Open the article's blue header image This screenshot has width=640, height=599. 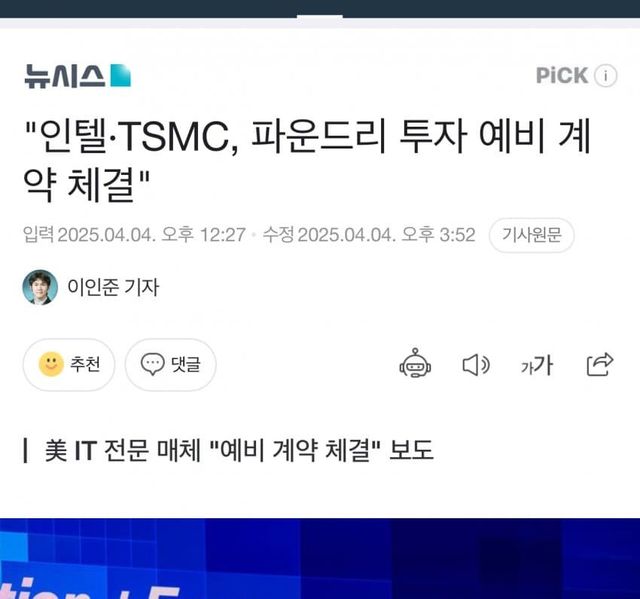320,559
